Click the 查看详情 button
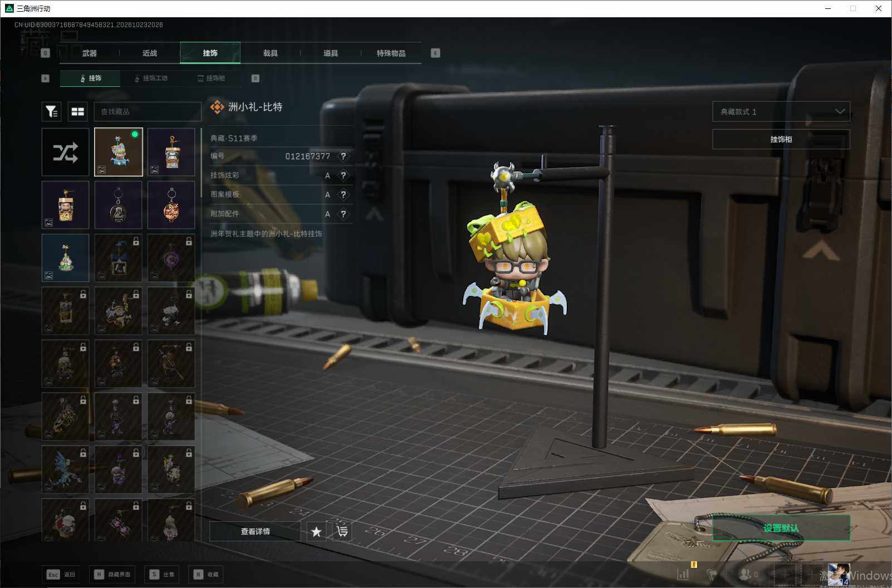892x588 pixels. point(255,531)
